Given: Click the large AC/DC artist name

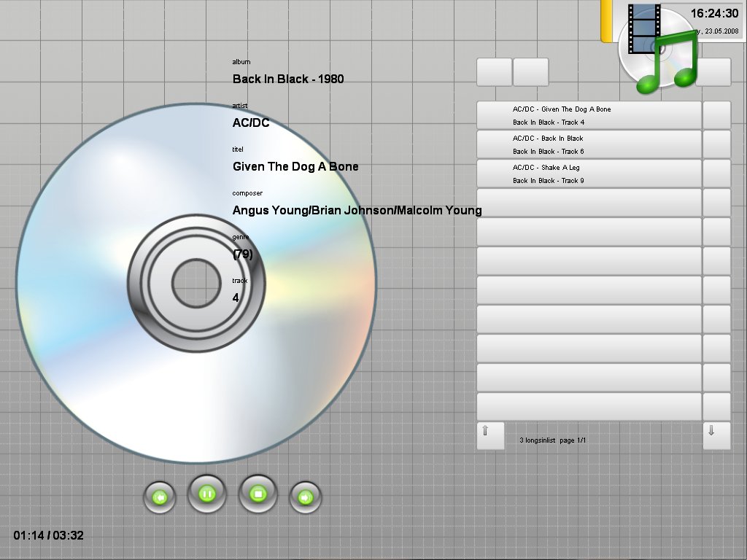Looking at the screenshot, I should point(251,122).
